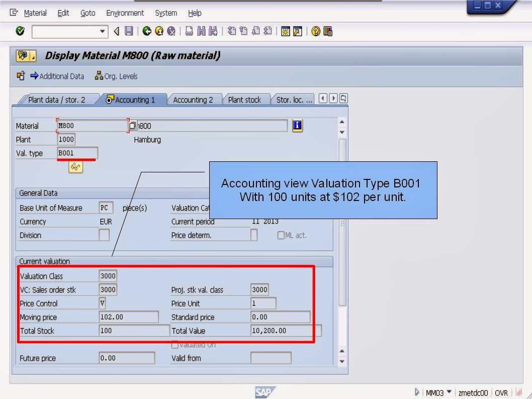Screen dimensions: 532x399
Task: Click the glasses display icon below Val. type
Action: point(74,166)
